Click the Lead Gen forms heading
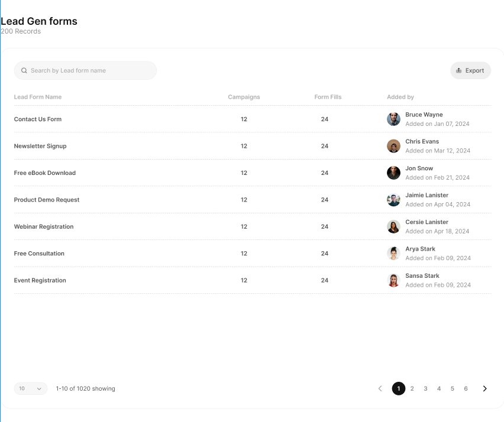The image size is (504, 422). (39, 21)
